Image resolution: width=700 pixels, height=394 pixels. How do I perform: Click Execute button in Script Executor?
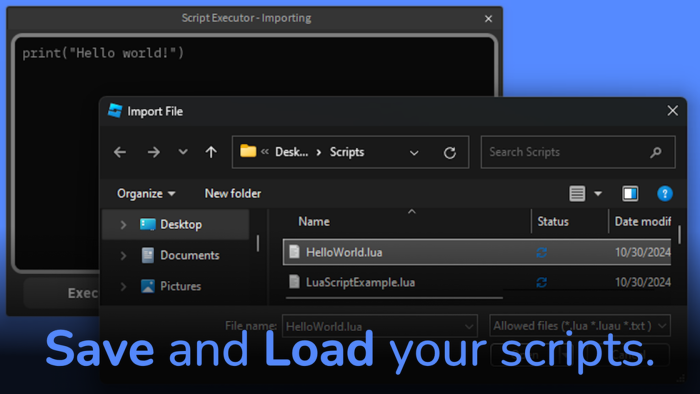coord(62,293)
